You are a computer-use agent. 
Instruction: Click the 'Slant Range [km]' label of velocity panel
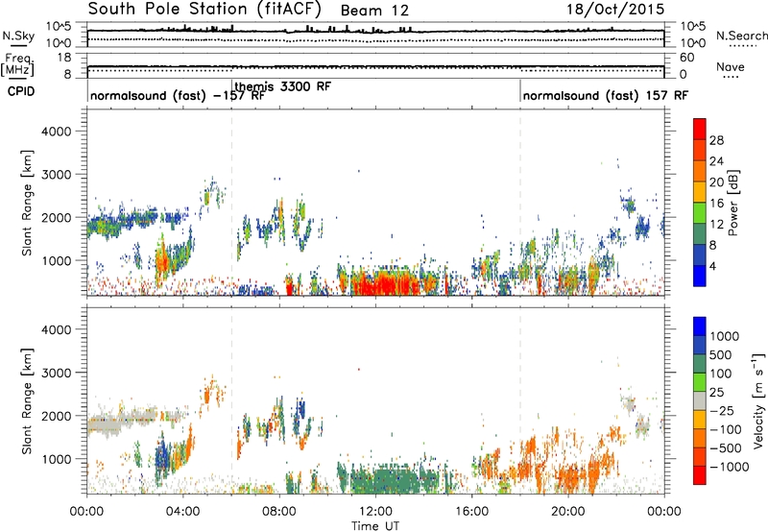tap(27, 400)
